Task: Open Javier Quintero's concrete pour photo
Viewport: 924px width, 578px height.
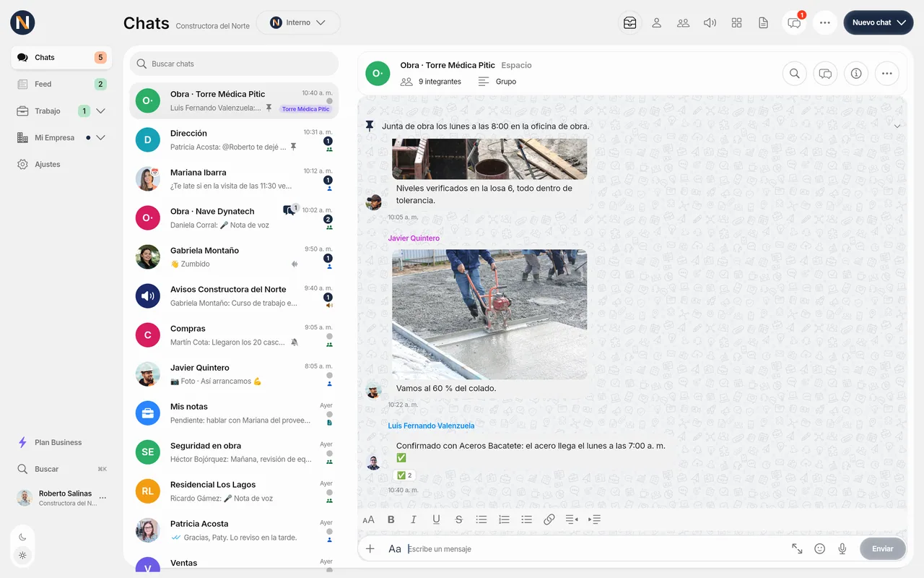Action: click(x=489, y=314)
